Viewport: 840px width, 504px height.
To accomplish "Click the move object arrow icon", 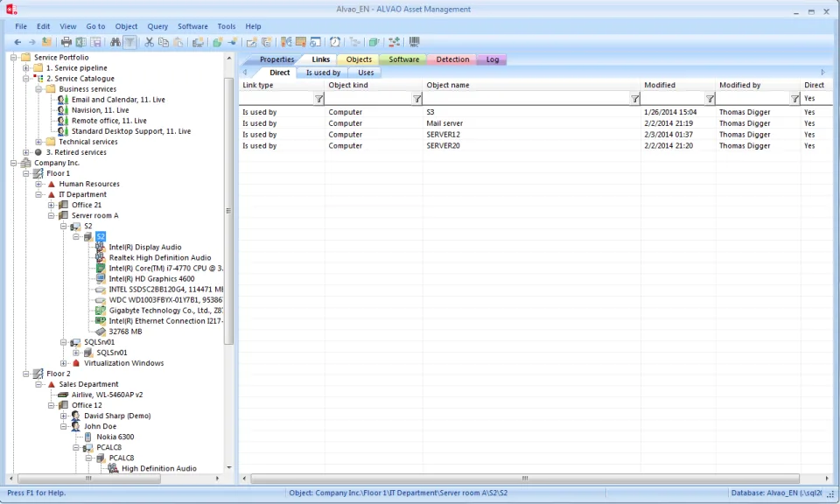I will pos(232,42).
